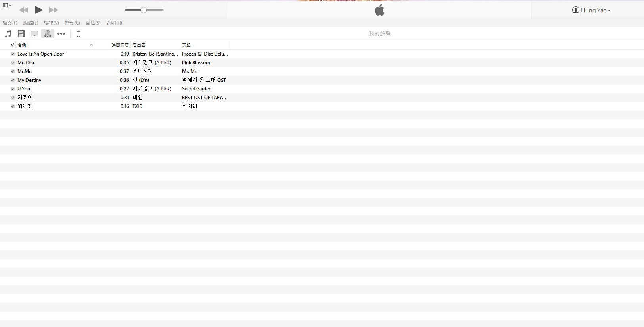Image resolution: width=644 pixels, height=327 pixels.
Task: Click album Pink Blossom
Action: [x=196, y=63]
